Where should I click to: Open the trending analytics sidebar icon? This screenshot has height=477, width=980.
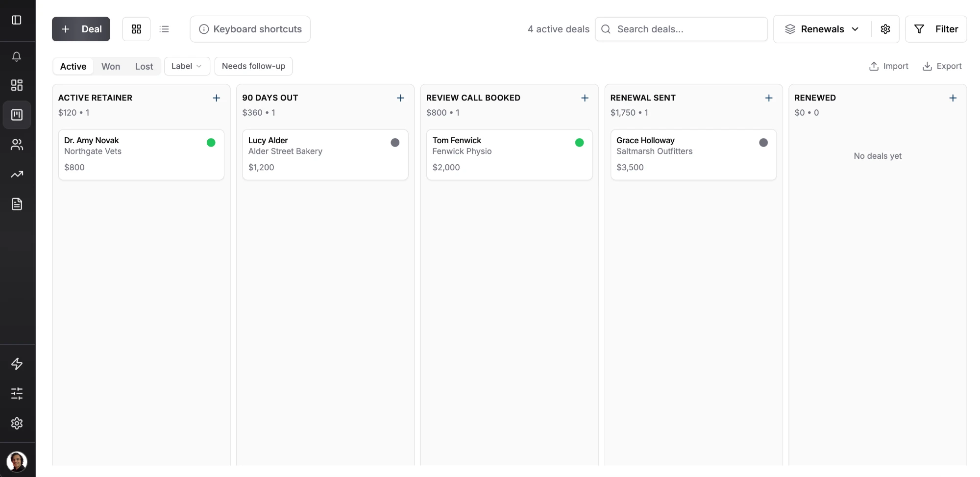[17, 175]
